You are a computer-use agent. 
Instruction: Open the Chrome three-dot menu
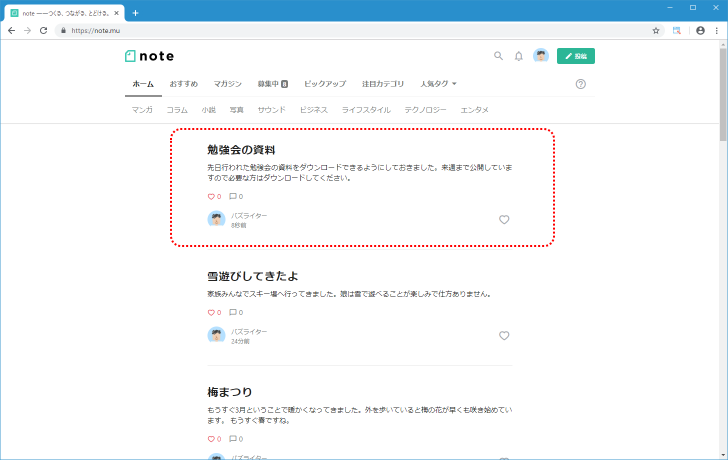click(x=716, y=31)
